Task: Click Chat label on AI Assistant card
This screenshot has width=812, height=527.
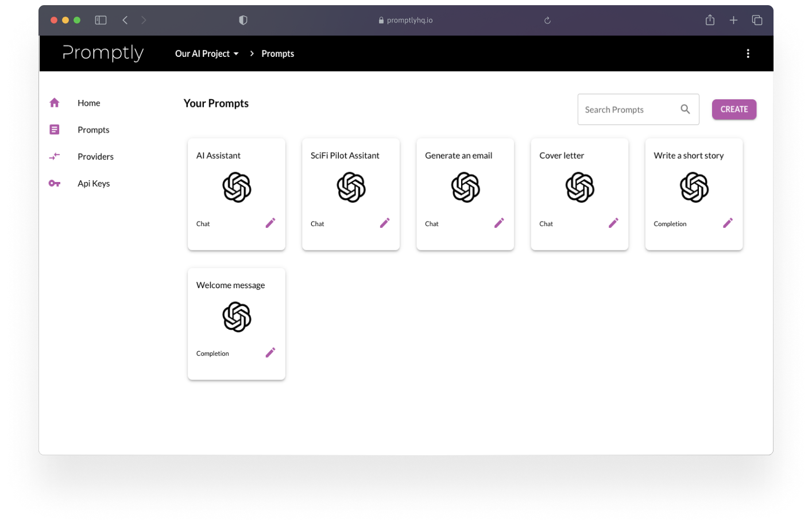Action: tap(203, 224)
